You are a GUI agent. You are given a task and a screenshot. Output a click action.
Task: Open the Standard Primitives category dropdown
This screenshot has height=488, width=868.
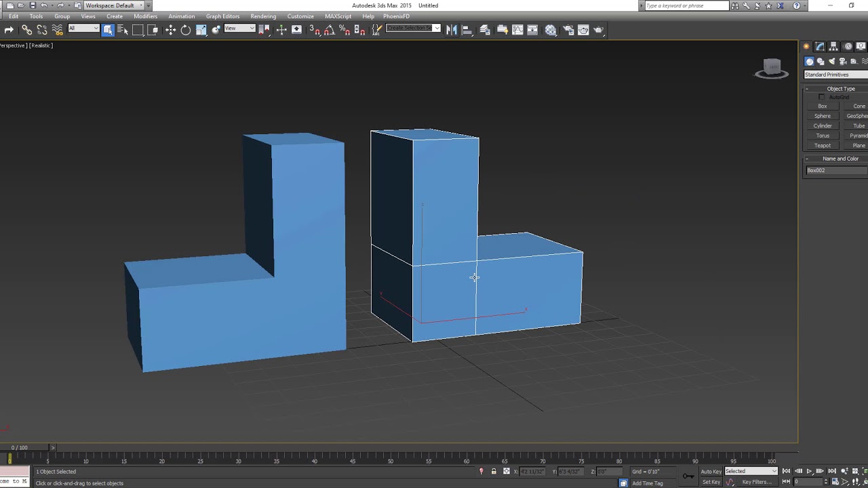click(x=835, y=75)
